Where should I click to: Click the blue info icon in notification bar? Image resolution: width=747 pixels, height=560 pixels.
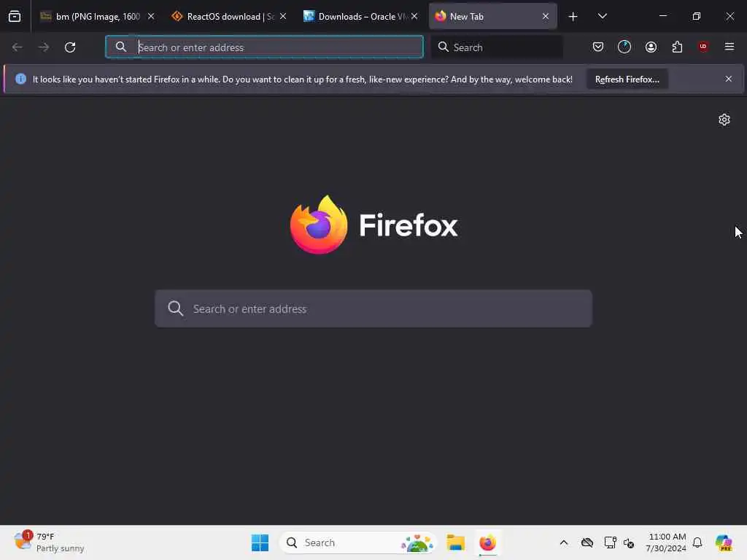(20, 79)
